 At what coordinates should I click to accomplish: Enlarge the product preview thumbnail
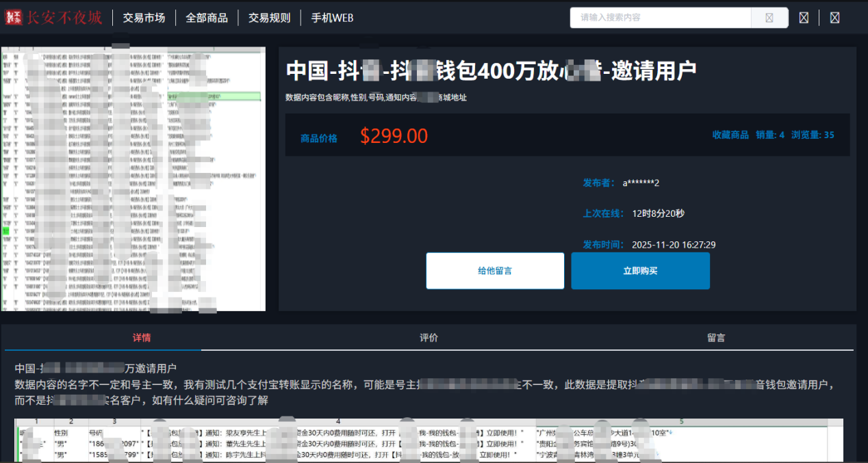click(133, 179)
